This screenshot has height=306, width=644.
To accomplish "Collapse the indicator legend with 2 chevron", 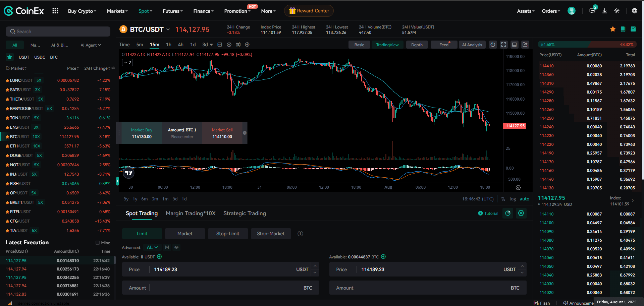I will 127,62.
